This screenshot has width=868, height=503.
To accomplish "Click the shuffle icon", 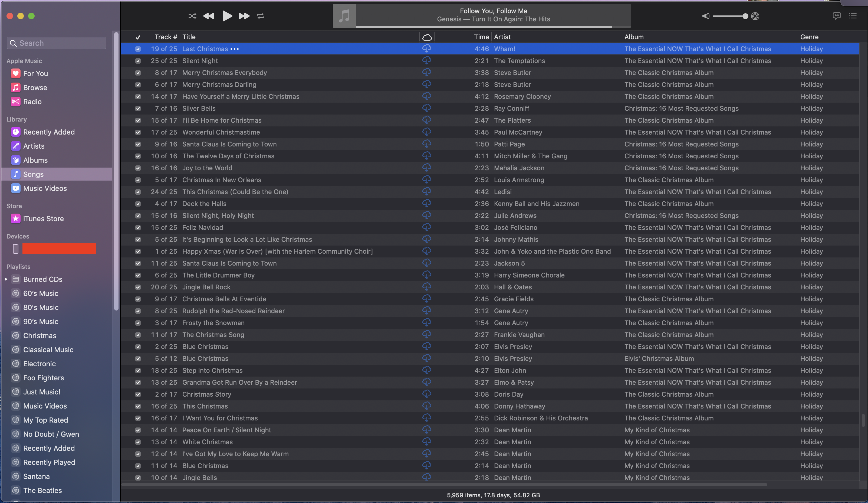I will pyautogui.click(x=192, y=16).
